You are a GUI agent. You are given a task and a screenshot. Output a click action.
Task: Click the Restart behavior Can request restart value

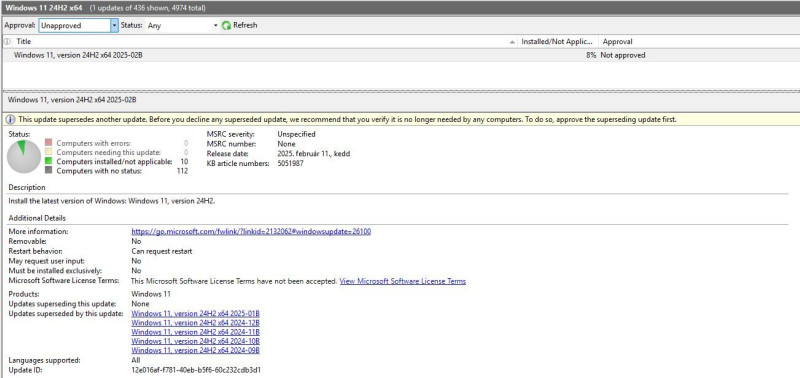[x=162, y=251]
